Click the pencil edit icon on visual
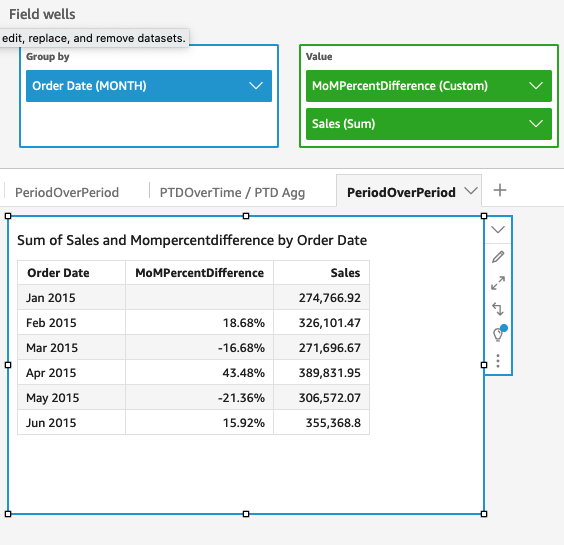The width and height of the screenshot is (564, 545). (498, 257)
